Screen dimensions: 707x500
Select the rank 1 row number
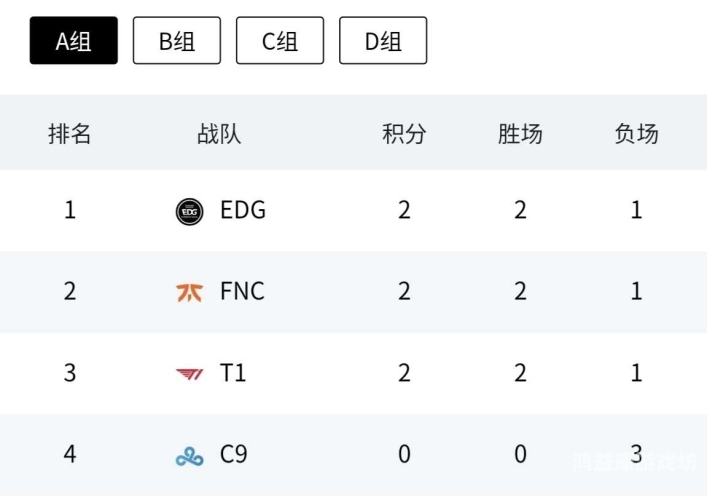[x=70, y=210]
